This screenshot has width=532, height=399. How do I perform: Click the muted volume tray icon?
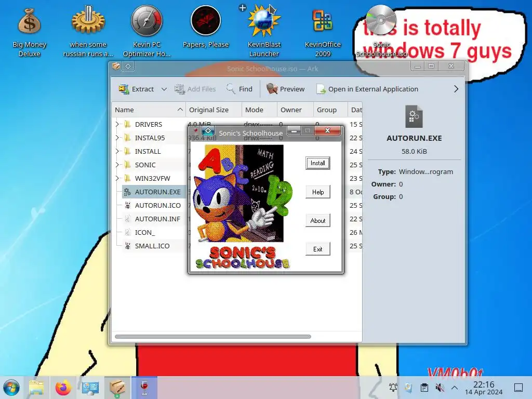tap(440, 388)
